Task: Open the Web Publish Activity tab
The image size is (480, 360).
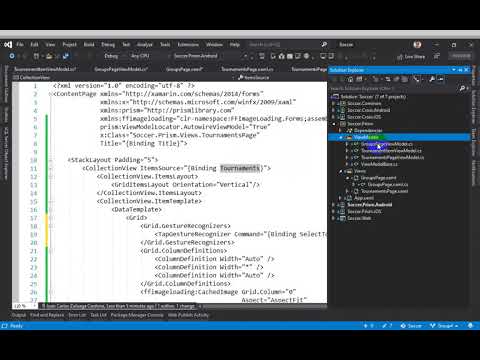Action: tap(188, 315)
